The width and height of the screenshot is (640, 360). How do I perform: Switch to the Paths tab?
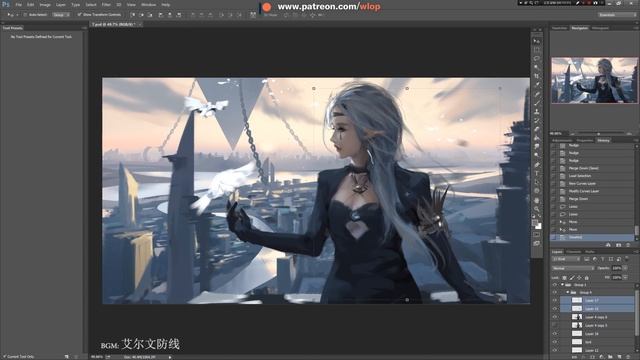click(x=590, y=251)
